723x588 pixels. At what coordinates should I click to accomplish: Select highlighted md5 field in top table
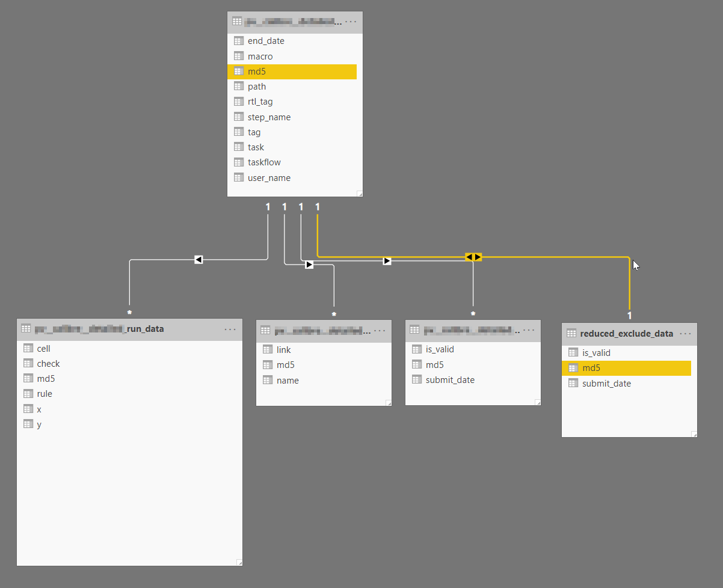point(292,72)
